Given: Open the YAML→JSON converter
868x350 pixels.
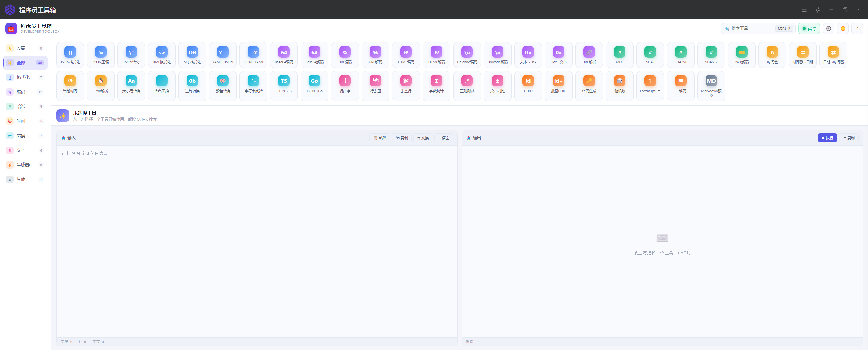Looking at the screenshot, I should coord(223,55).
